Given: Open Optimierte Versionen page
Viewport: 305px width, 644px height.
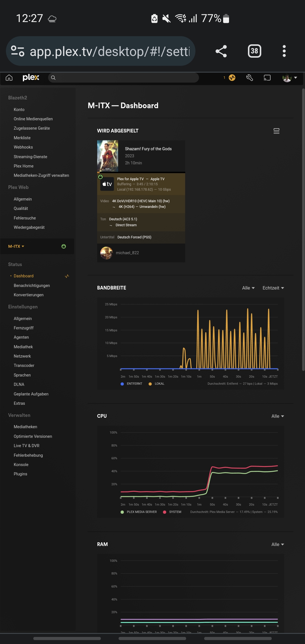Looking at the screenshot, I should pyautogui.click(x=33, y=436).
